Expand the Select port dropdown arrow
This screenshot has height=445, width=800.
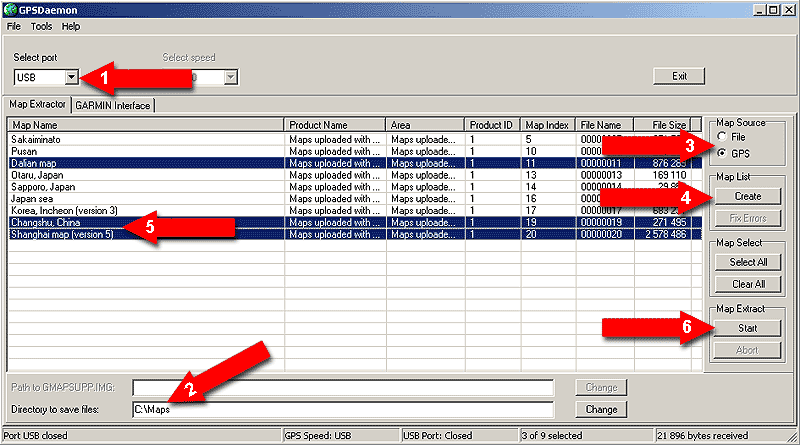click(71, 77)
